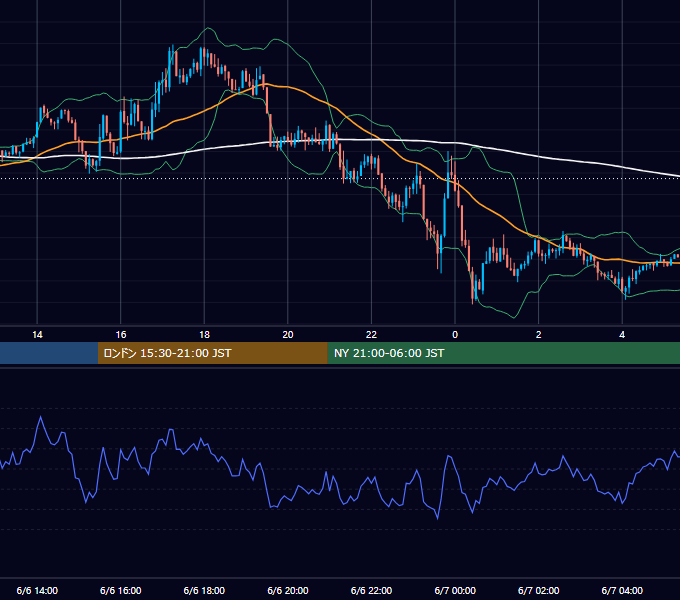
Task: Click the 6/6 20:00 label on oscillator axis
Action: click(x=288, y=590)
